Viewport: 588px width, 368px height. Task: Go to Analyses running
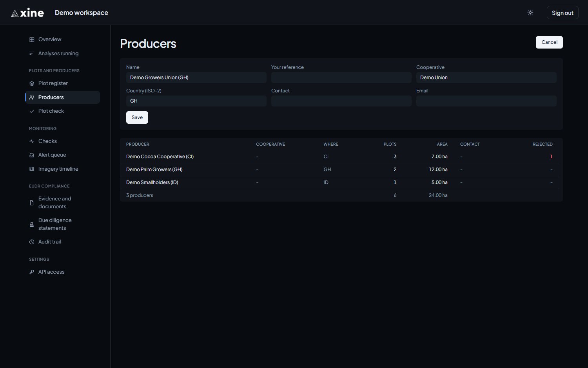tap(63, 54)
